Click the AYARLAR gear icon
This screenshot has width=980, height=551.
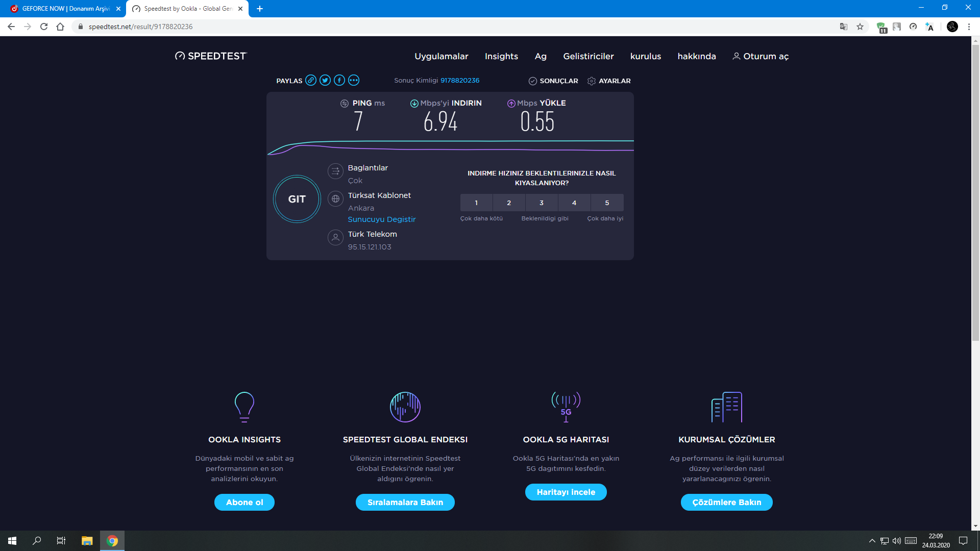tap(592, 81)
